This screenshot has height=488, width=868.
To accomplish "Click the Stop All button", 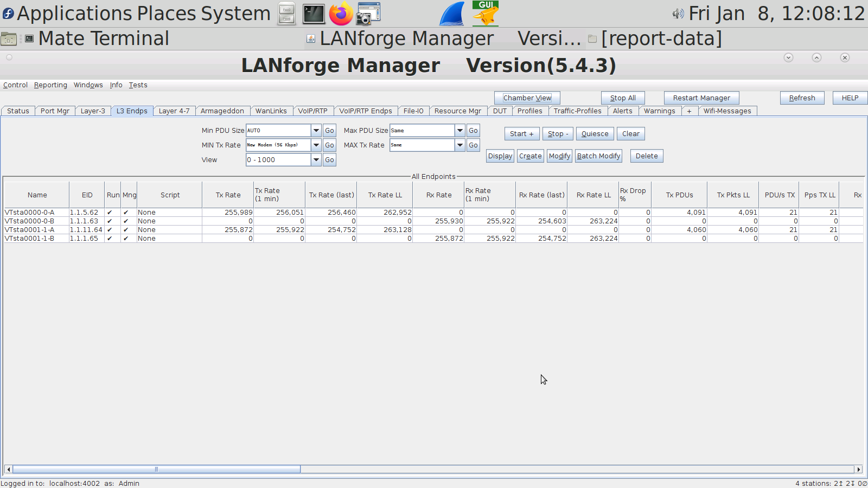I will click(623, 98).
